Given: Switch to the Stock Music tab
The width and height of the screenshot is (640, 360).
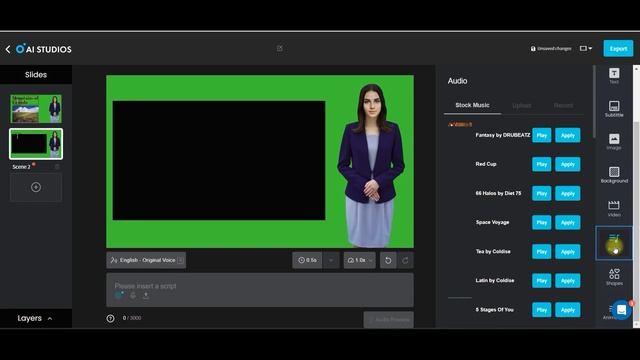Looking at the screenshot, I should (x=472, y=105).
